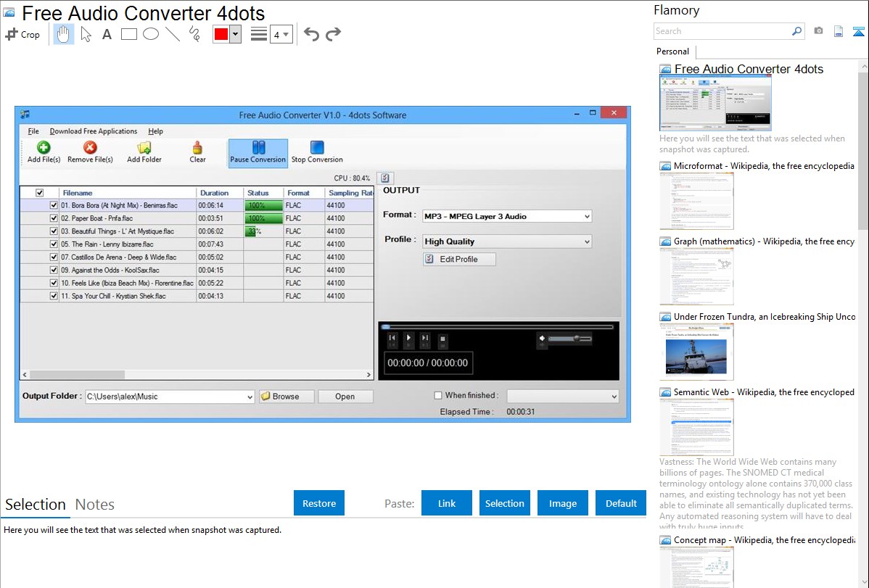Open the Under Frozen Tundra snapshot thumbnail
The image size is (869, 588).
point(696,353)
